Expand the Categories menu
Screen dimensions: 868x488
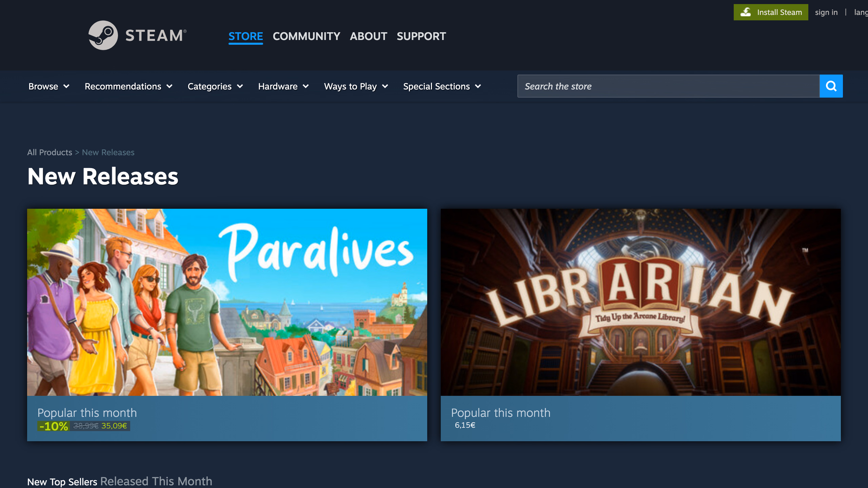[x=216, y=86]
